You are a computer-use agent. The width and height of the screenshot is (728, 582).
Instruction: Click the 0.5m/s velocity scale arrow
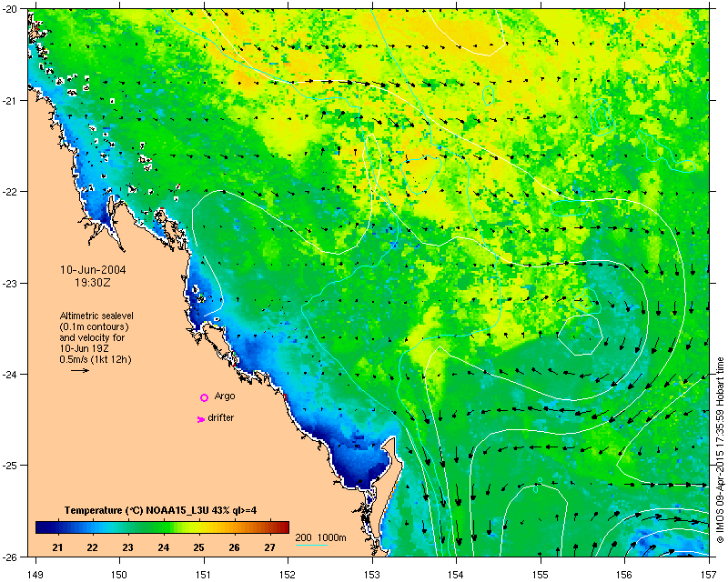point(80,370)
